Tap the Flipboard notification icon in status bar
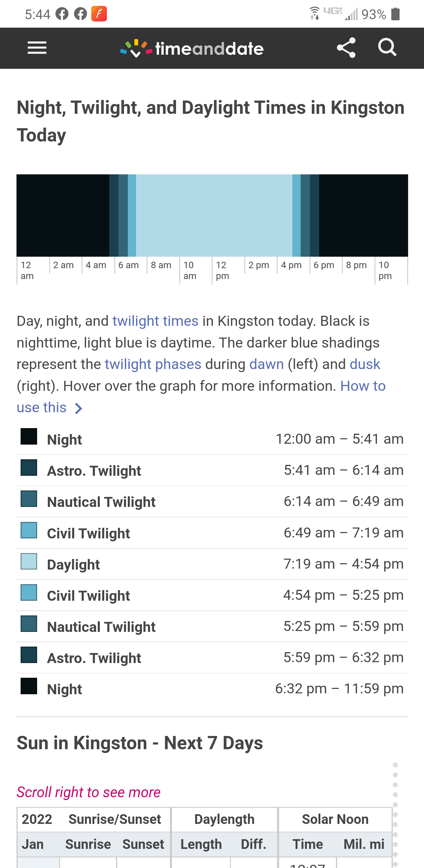424x868 pixels. [99, 14]
